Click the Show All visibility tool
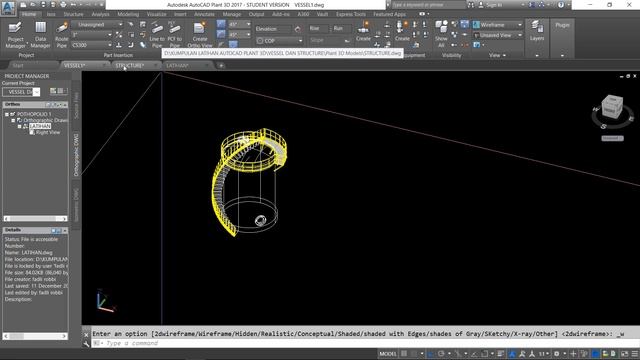The width and height of the screenshot is (640, 360). [x=441, y=34]
